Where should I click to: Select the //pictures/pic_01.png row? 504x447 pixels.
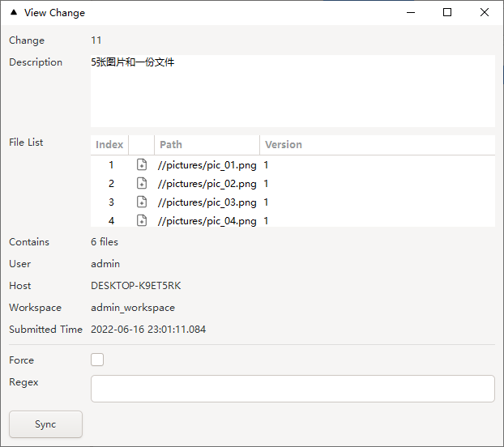click(x=207, y=165)
